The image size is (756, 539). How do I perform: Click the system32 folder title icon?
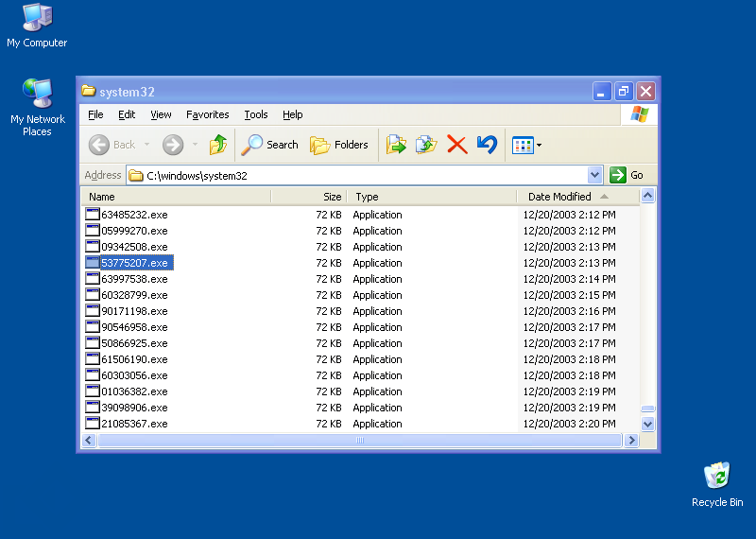tap(88, 91)
